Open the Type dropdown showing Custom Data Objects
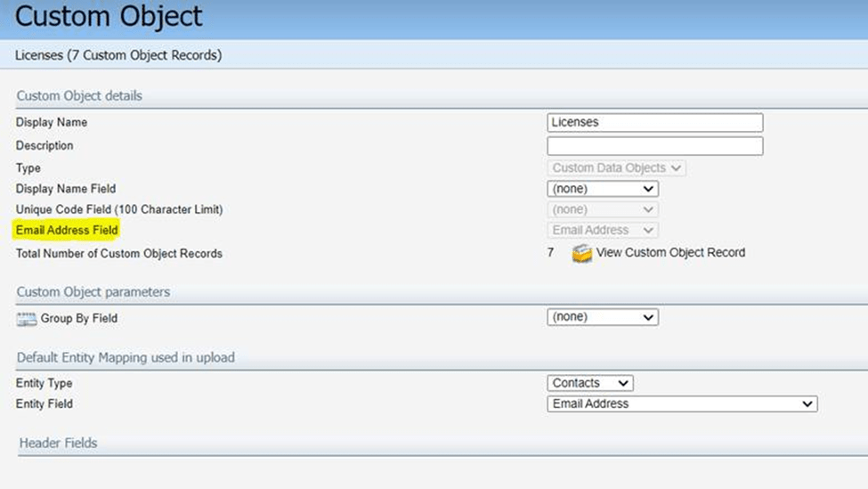Viewport: 868px width, 489px height. pyautogui.click(x=616, y=167)
